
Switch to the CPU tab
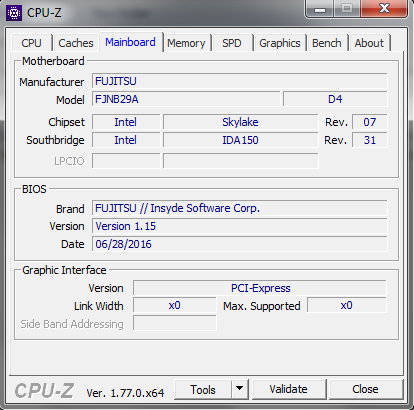pos(31,43)
